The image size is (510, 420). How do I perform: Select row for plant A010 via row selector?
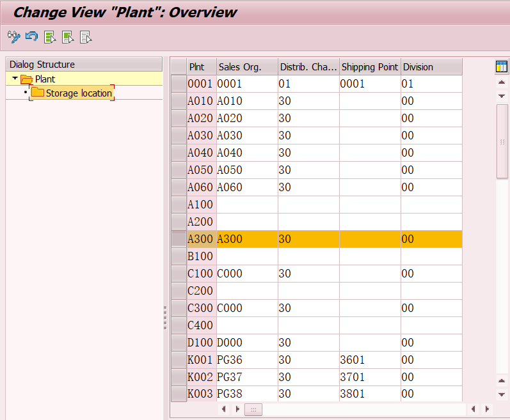coord(179,101)
